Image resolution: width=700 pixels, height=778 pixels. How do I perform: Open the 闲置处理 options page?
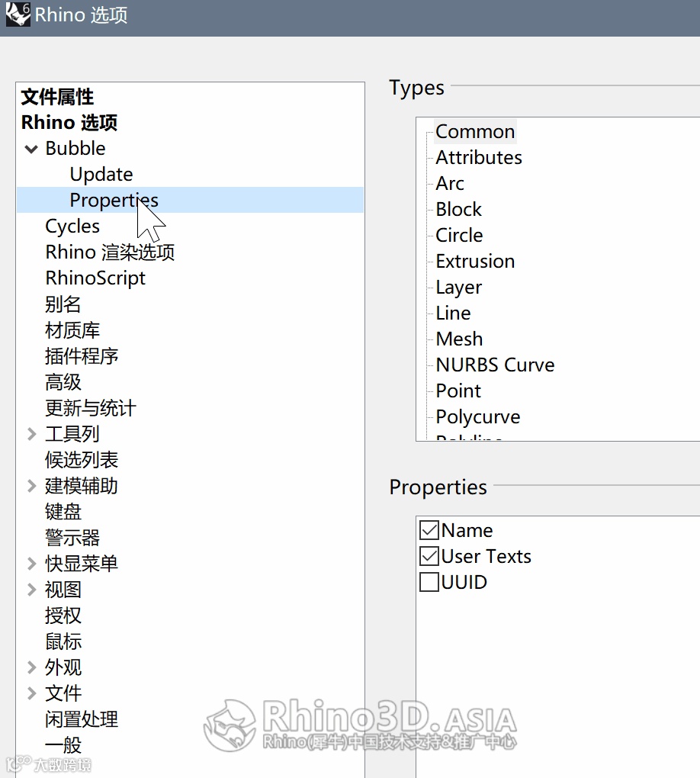(82, 719)
